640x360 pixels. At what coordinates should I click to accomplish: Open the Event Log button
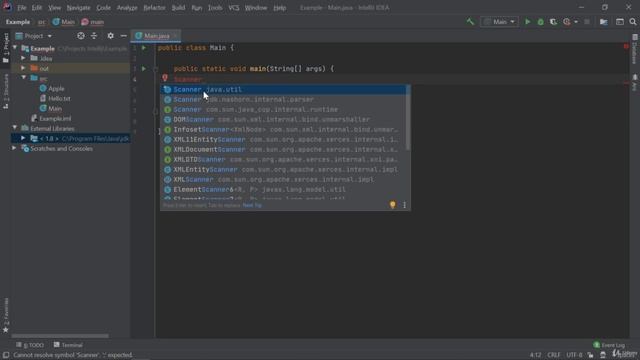(609, 345)
